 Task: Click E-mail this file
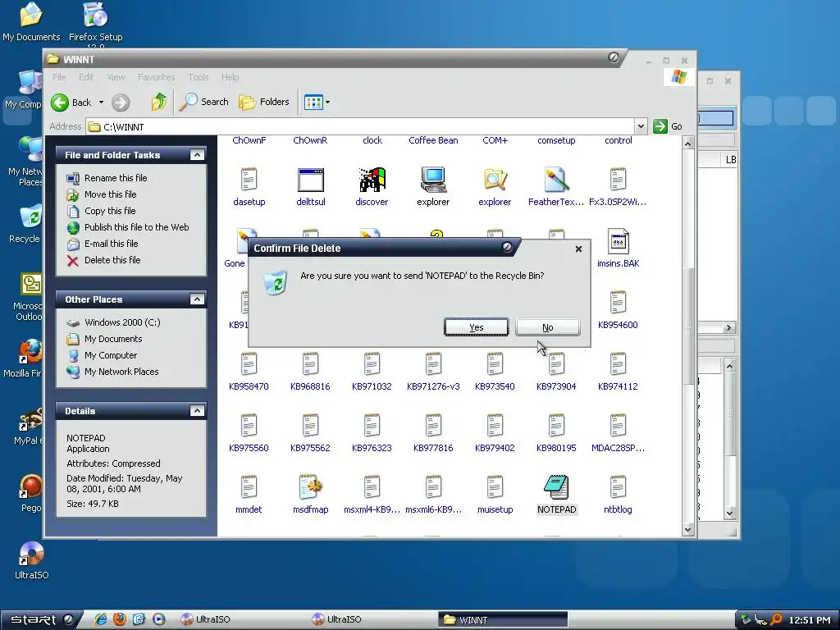point(103,244)
